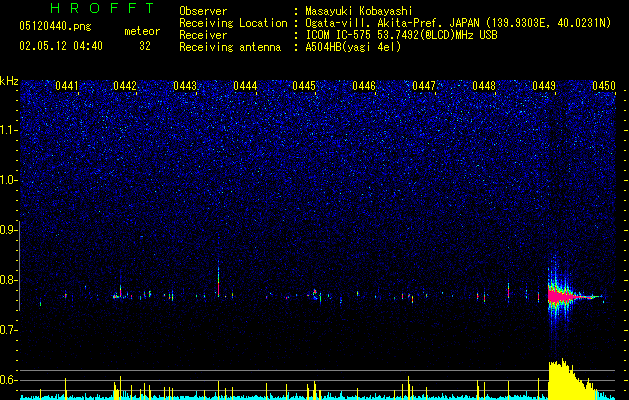Click the HROFFT program title
Viewport: 629px width, 400px height.
[103, 8]
